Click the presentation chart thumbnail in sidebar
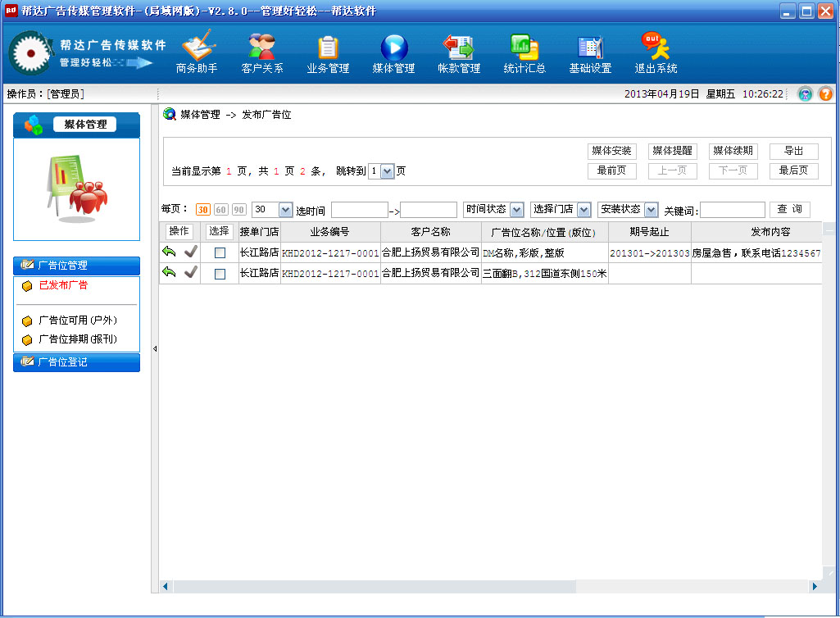 [77, 189]
